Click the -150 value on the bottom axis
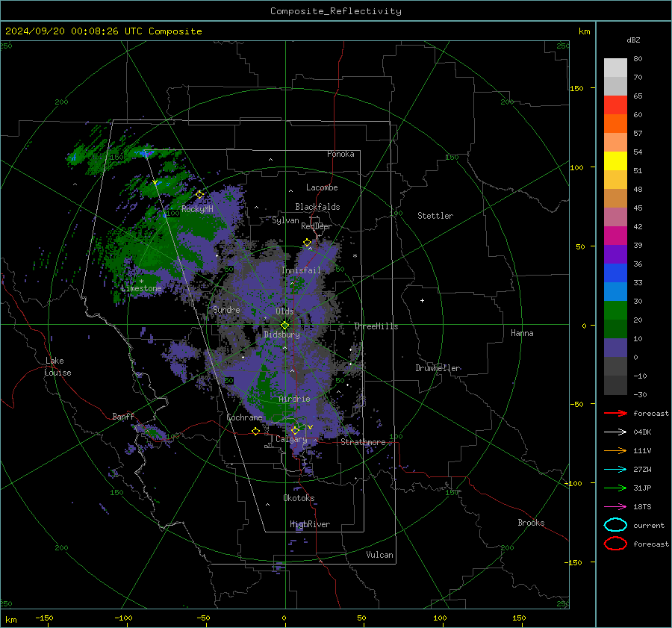 [x=44, y=618]
